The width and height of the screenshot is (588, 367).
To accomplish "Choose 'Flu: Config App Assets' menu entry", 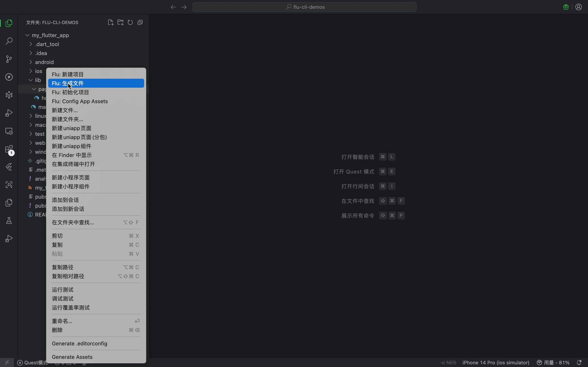I will click(x=80, y=101).
